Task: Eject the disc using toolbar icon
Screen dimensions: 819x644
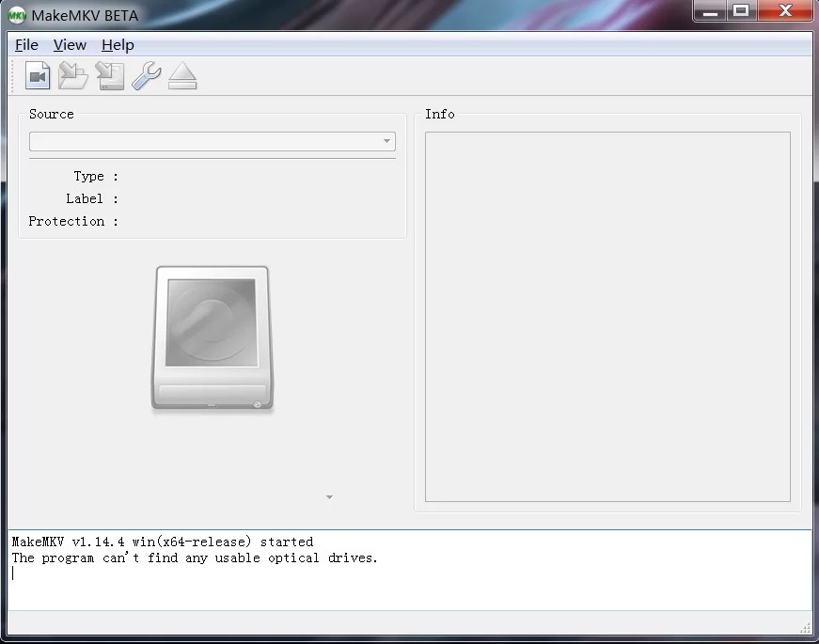Action: pos(182,75)
